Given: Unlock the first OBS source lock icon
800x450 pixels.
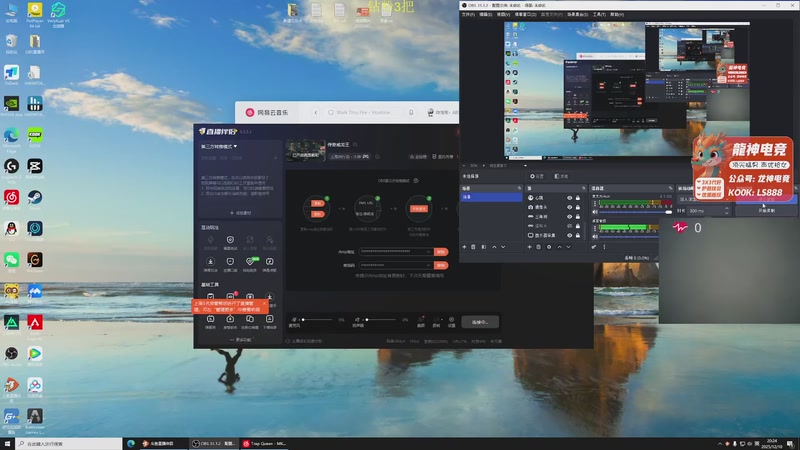Looking at the screenshot, I should [578, 198].
